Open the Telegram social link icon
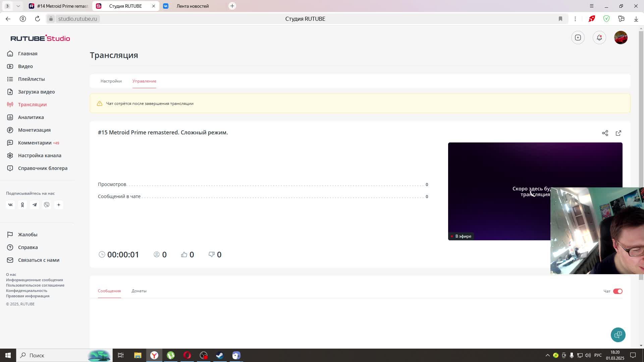The image size is (644, 362). coord(35,205)
